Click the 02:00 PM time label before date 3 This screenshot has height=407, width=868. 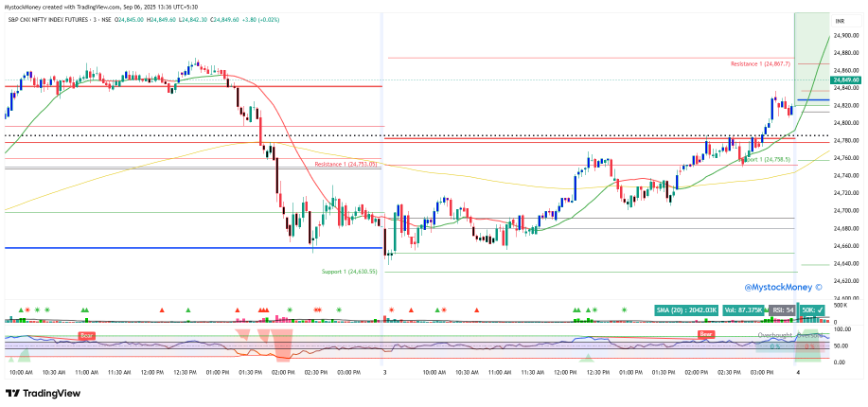click(x=283, y=373)
